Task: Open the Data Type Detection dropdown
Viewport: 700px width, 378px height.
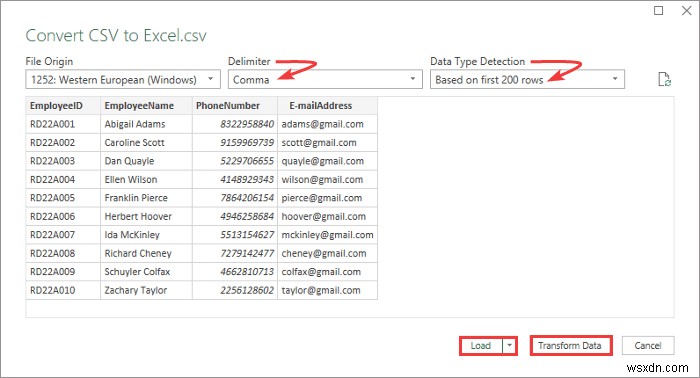Action: click(527, 79)
